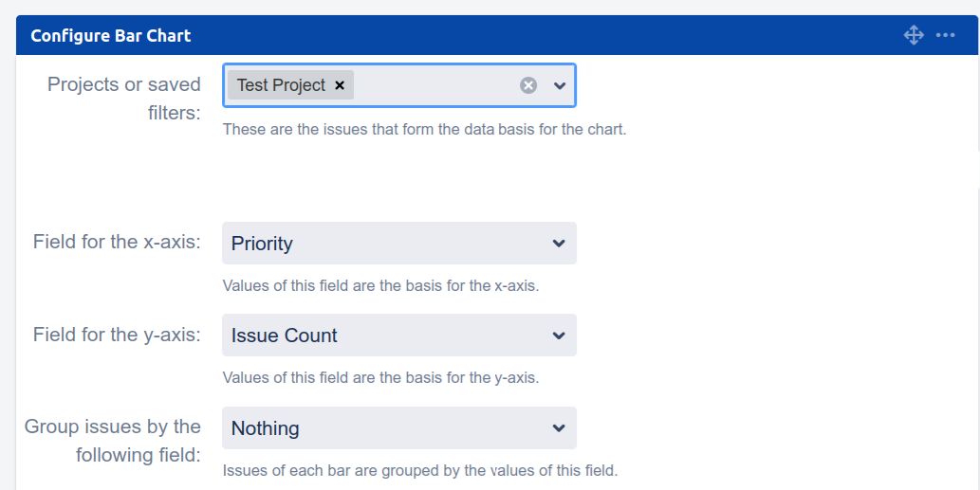Viewport: 980px width, 490px height.
Task: Click the move gadget drag handle icon
Action: pos(914,36)
